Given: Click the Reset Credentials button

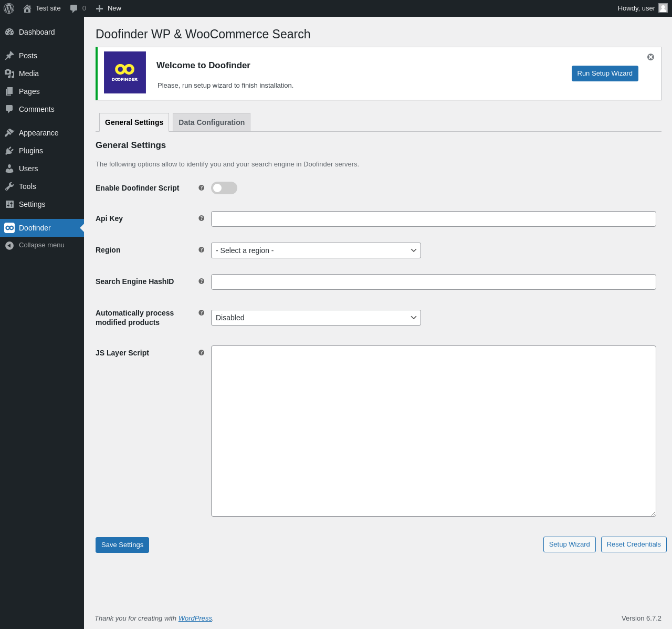Looking at the screenshot, I should [x=634, y=544].
